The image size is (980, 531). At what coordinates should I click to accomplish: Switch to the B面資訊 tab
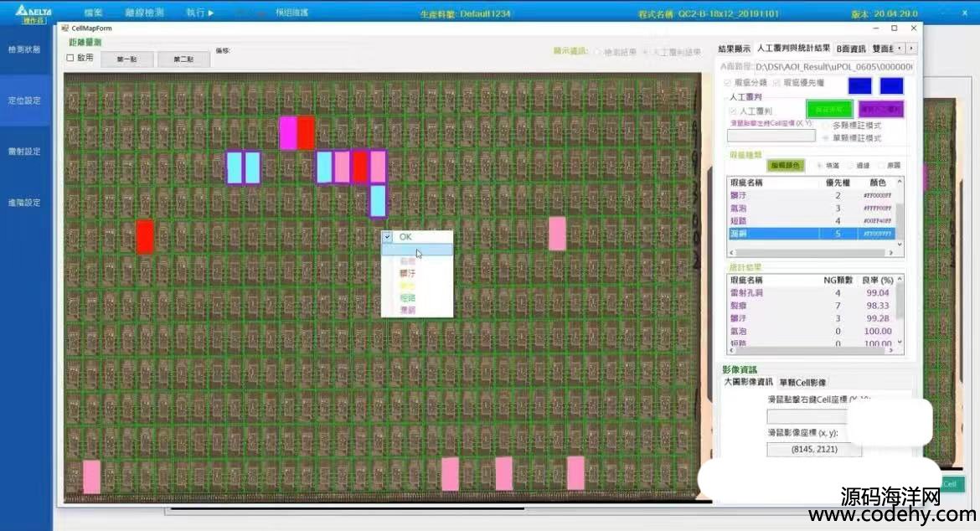851,49
